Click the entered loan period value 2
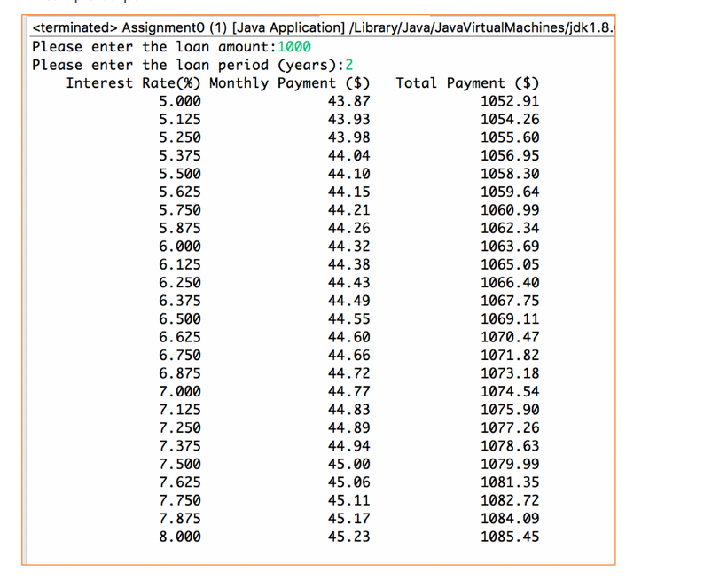704x588 pixels. (x=348, y=65)
